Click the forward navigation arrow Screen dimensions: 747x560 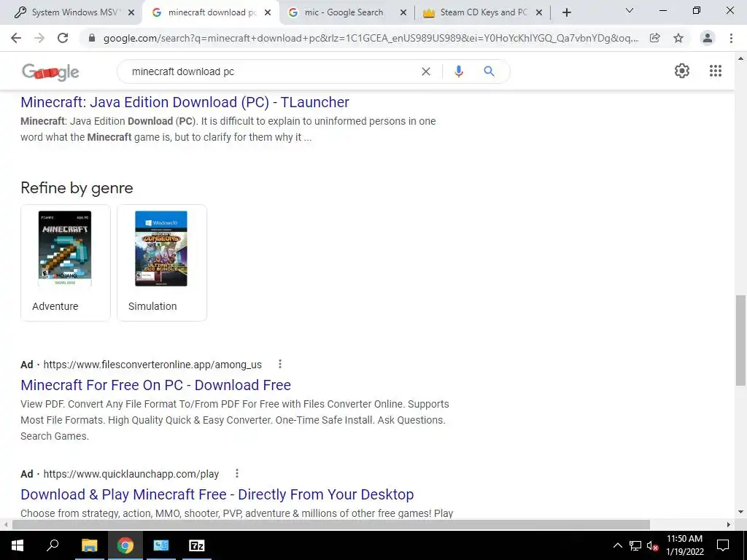[x=39, y=38]
